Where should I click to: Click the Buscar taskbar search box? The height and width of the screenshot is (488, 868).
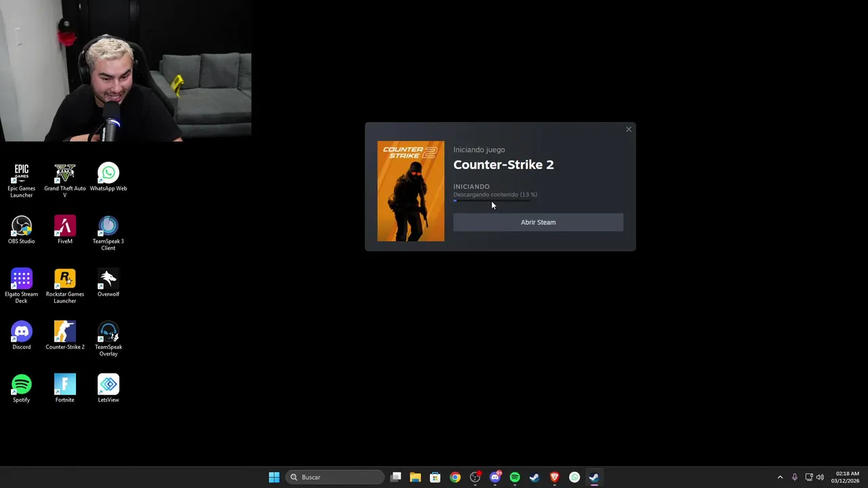coord(335,477)
